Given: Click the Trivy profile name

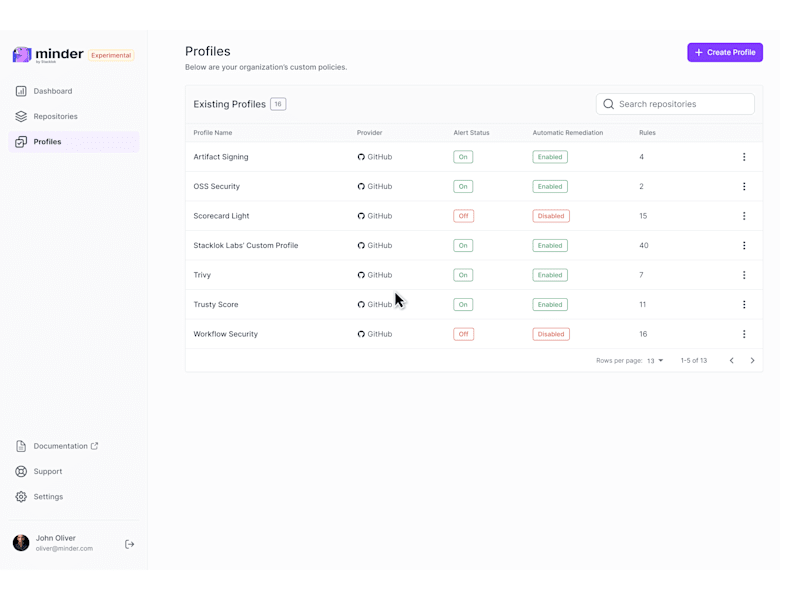Looking at the screenshot, I should 202,276.
